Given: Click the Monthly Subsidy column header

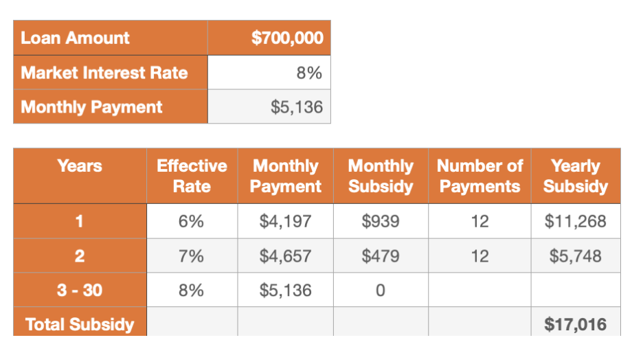Looking at the screenshot, I should coord(381,176).
